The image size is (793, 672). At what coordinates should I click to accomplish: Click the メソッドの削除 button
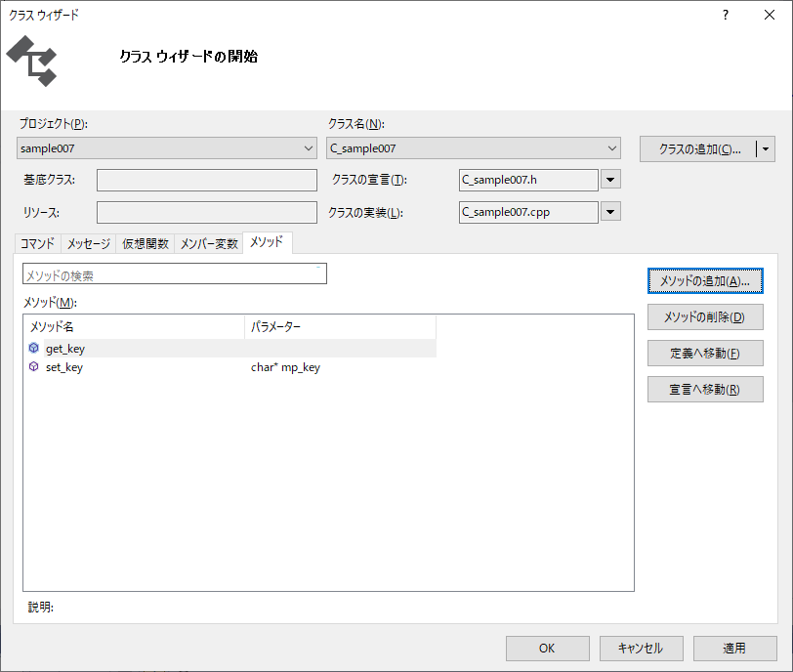pyautogui.click(x=704, y=317)
